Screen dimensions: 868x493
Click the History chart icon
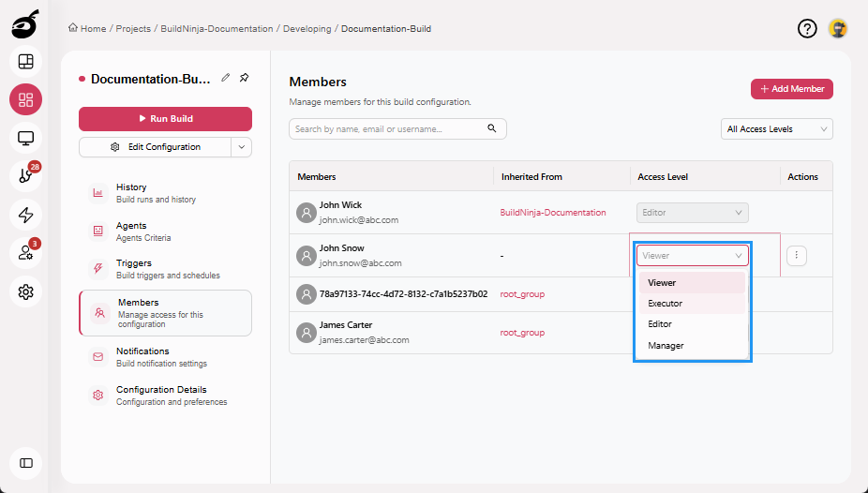98,193
